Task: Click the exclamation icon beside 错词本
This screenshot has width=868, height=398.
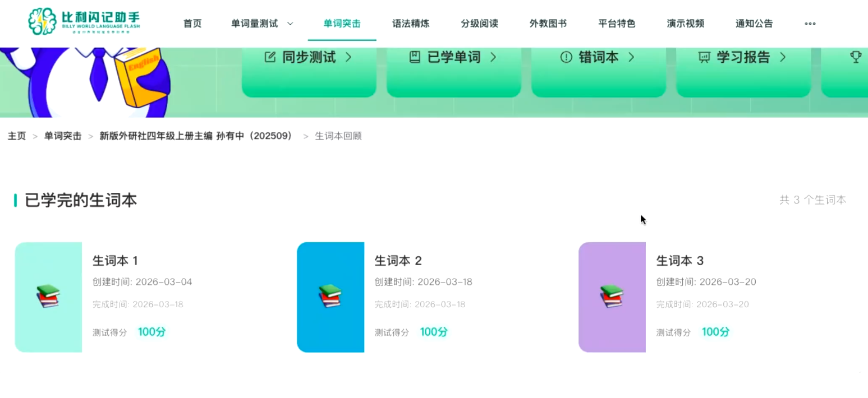Action: (566, 57)
